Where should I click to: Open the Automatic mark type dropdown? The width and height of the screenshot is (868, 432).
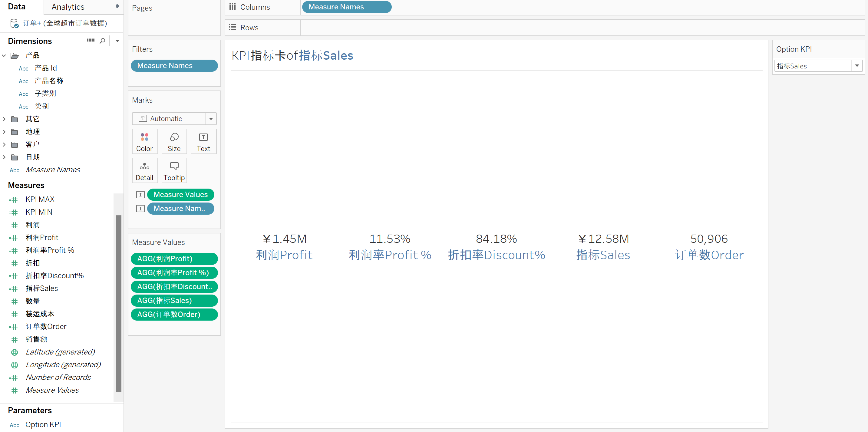coord(211,119)
